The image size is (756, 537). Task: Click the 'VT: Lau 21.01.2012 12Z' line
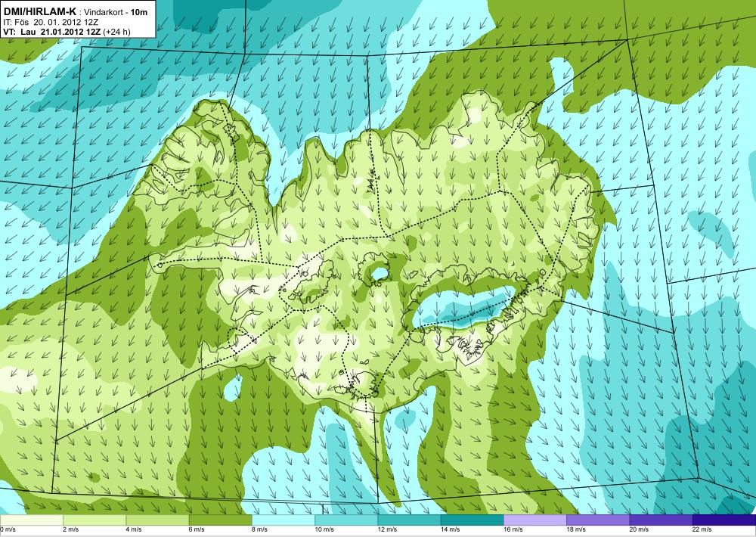click(51, 32)
